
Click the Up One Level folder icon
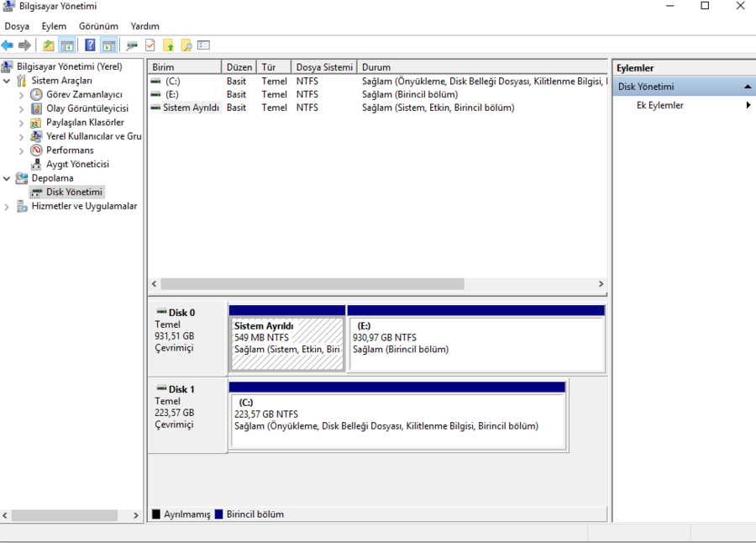(x=49, y=45)
